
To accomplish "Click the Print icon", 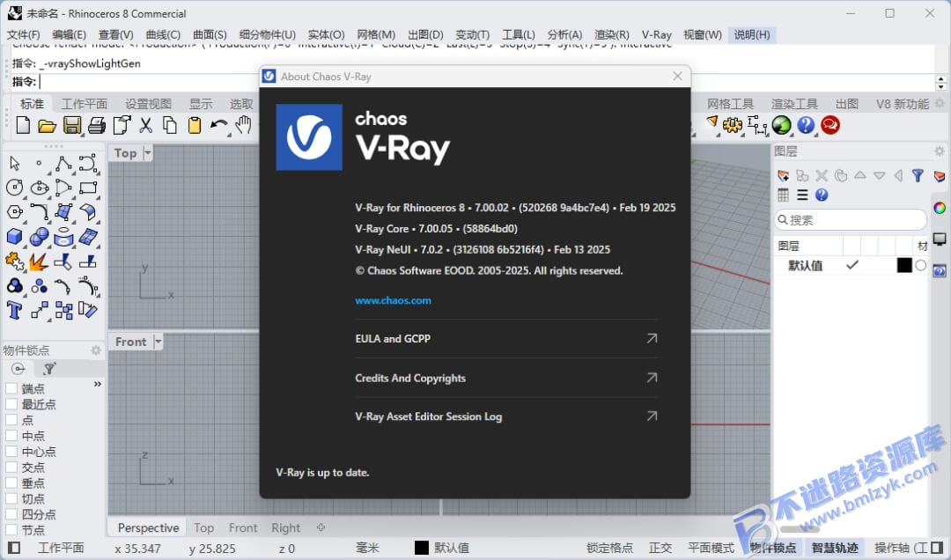I will click(97, 126).
